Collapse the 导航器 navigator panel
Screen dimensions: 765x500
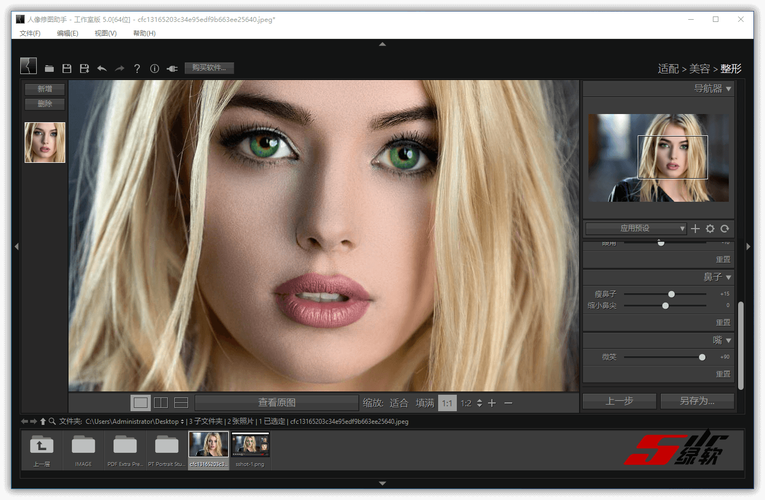(728, 89)
